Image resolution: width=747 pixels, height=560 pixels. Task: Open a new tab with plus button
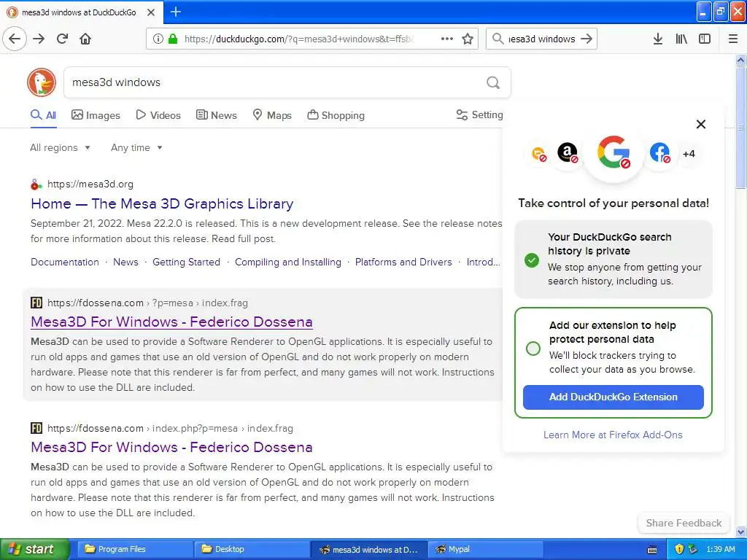click(175, 12)
